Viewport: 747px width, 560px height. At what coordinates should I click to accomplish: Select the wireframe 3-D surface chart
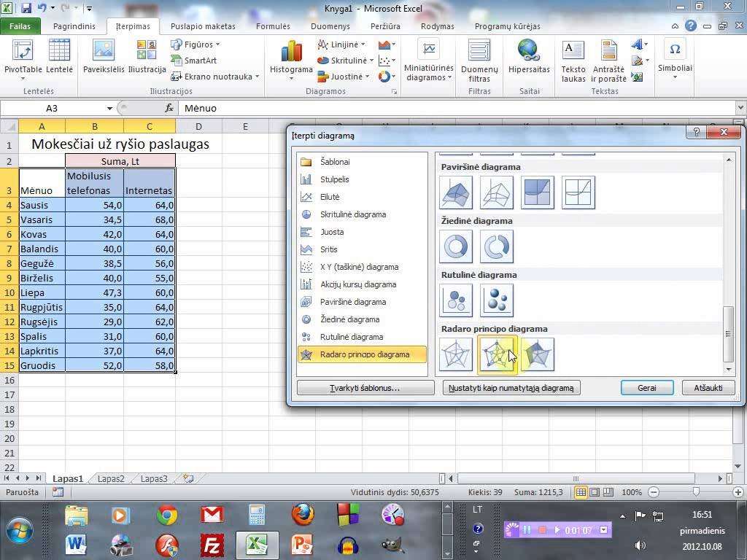point(496,192)
